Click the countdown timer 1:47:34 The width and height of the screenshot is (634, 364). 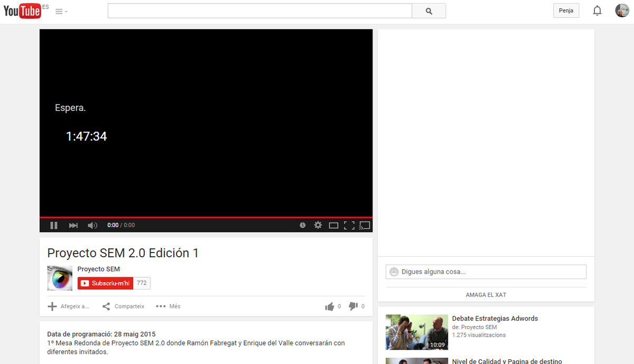click(x=87, y=136)
